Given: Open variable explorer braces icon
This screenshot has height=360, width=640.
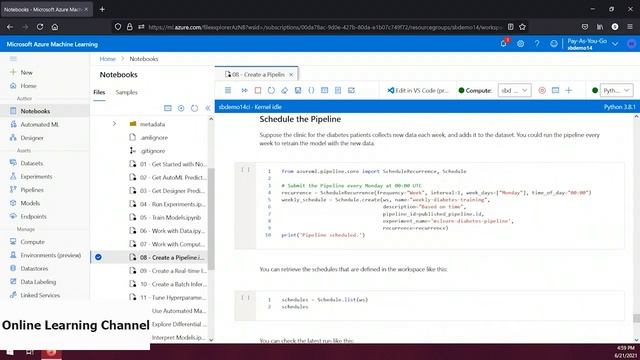Looking at the screenshot, I should tap(311, 90).
